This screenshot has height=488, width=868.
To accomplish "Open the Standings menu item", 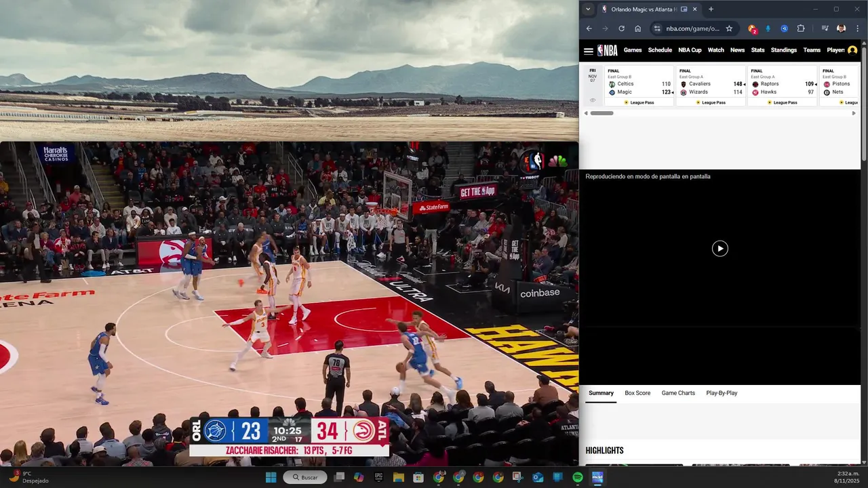I will click(784, 50).
